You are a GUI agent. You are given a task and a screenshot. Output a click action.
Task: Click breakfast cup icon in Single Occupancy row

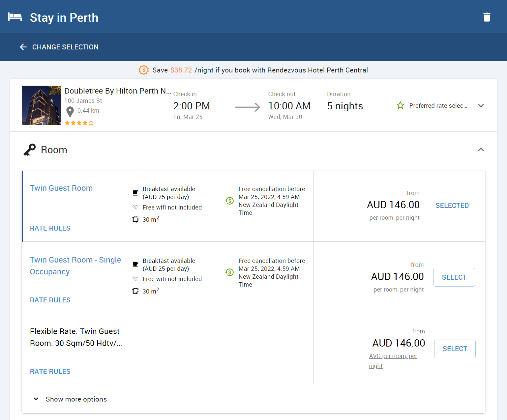pyautogui.click(x=135, y=264)
